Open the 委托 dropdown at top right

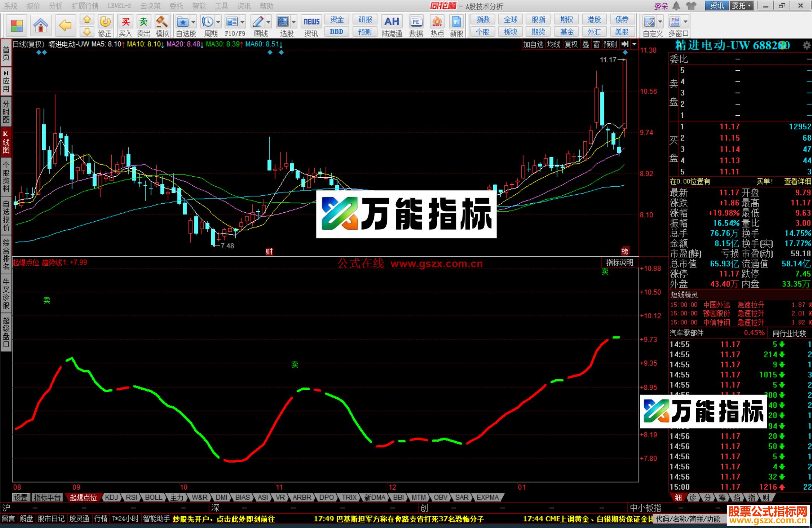pyautogui.click(x=741, y=6)
